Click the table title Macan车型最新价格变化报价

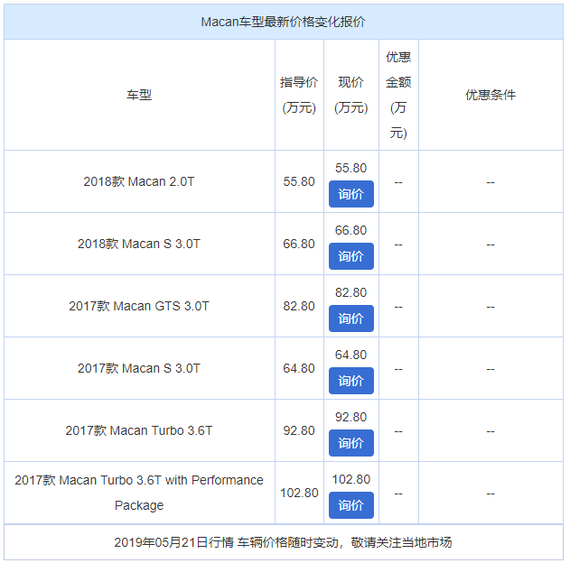pyautogui.click(x=283, y=22)
